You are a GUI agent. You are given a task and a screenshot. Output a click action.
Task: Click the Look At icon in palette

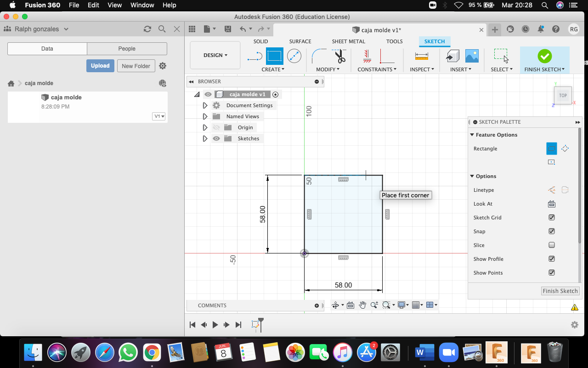552,204
